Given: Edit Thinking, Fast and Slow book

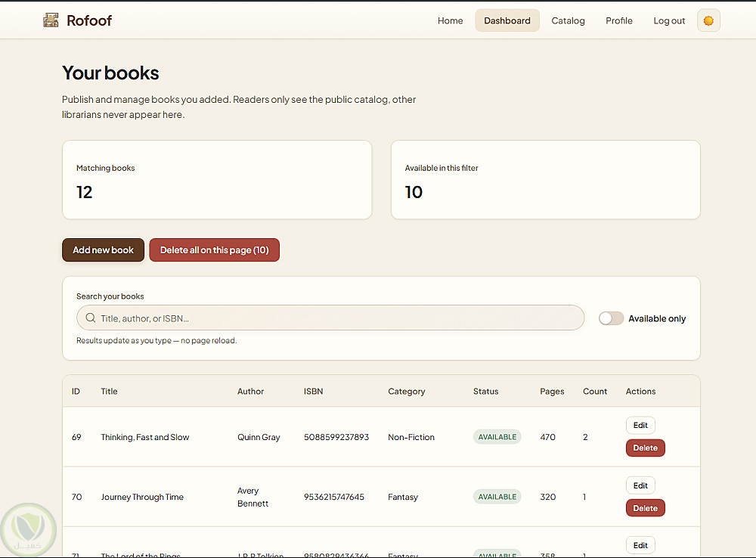Looking at the screenshot, I should click(x=640, y=425).
